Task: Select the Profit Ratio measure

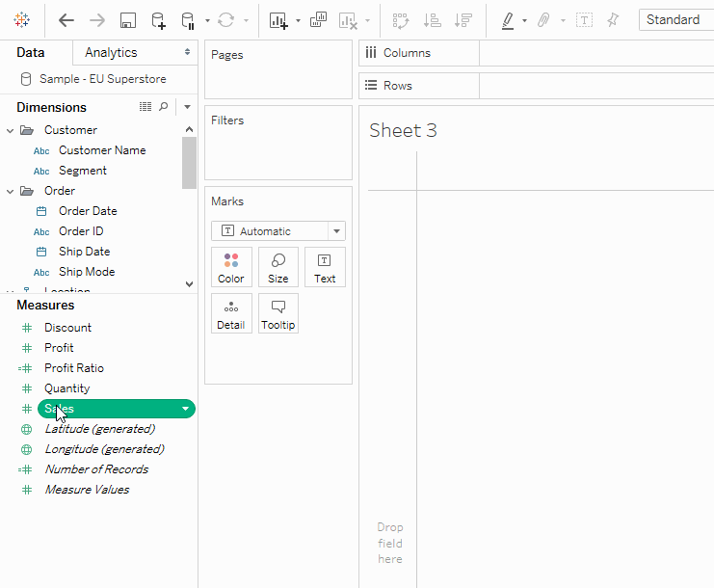Action: [x=73, y=368]
